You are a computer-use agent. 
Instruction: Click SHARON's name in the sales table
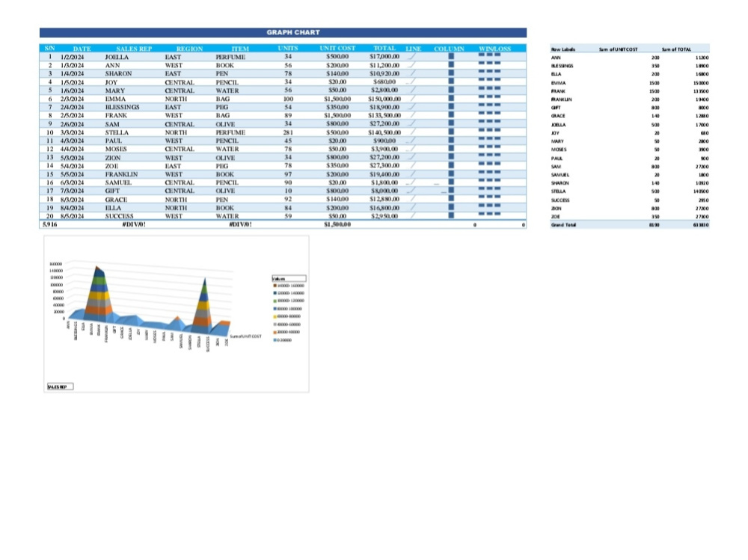[x=118, y=73]
